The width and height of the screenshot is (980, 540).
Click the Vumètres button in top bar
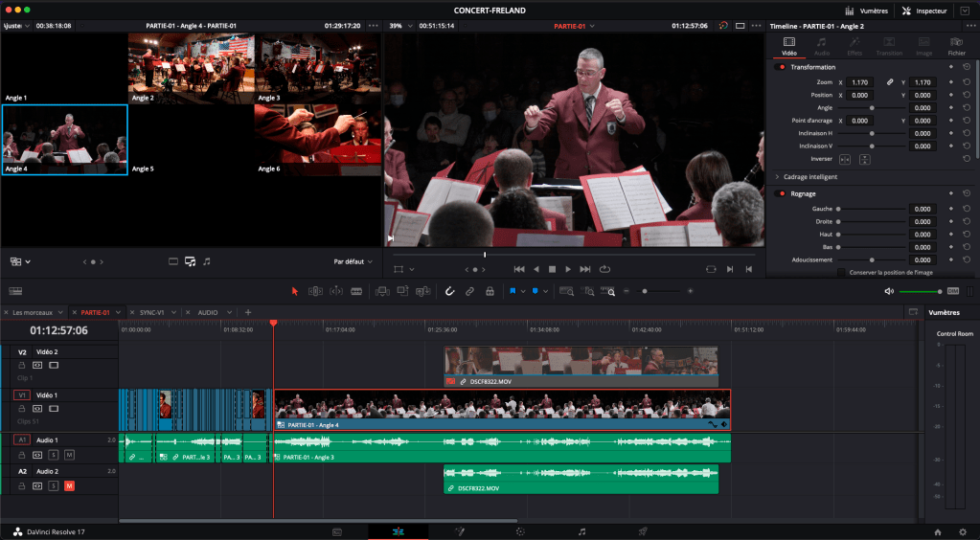(x=867, y=11)
